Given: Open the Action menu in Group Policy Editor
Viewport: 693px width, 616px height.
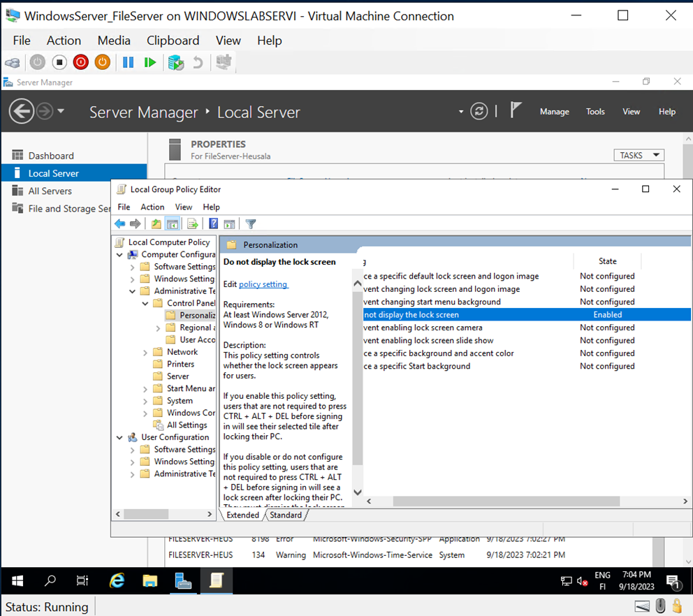Looking at the screenshot, I should tap(152, 207).
